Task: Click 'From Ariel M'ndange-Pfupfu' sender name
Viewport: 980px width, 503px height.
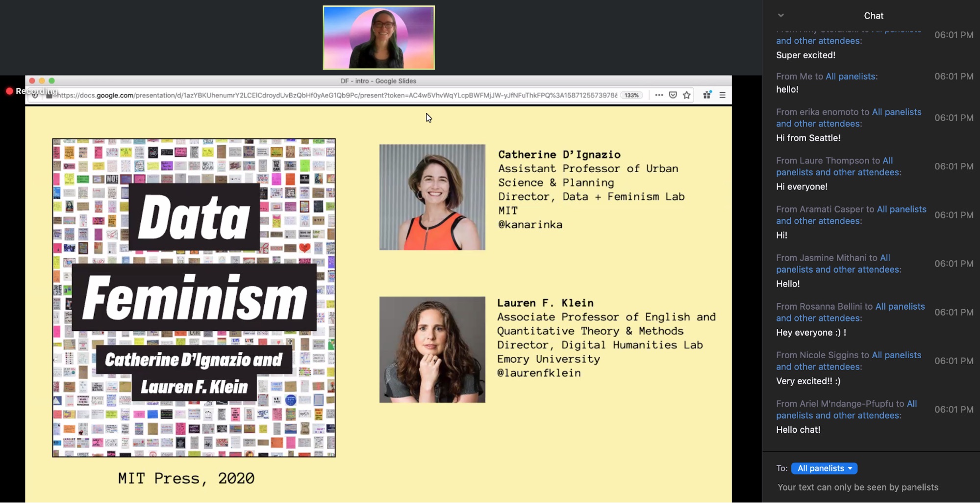Action: 834,403
